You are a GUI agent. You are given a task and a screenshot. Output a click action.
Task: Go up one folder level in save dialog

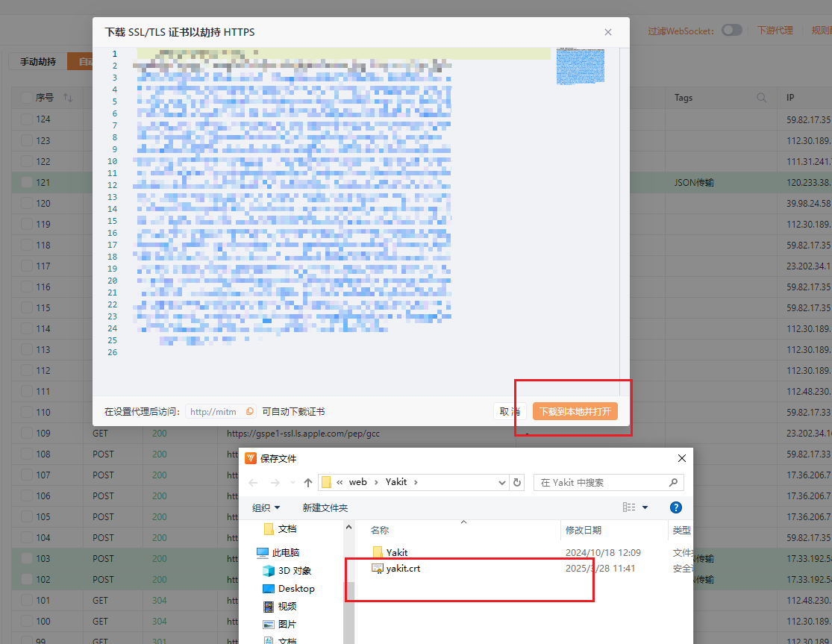[x=307, y=482]
